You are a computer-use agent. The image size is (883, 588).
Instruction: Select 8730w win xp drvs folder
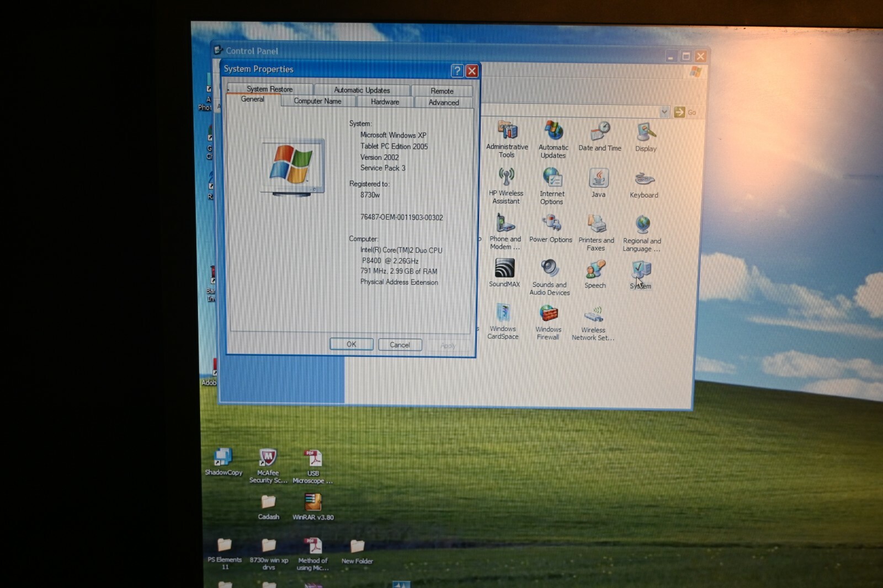coord(269,554)
